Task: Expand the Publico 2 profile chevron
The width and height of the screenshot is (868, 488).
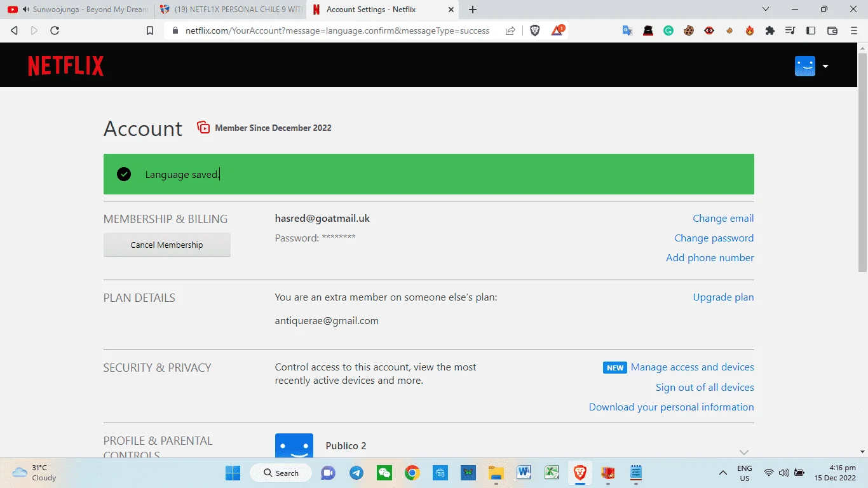Action: tap(744, 452)
